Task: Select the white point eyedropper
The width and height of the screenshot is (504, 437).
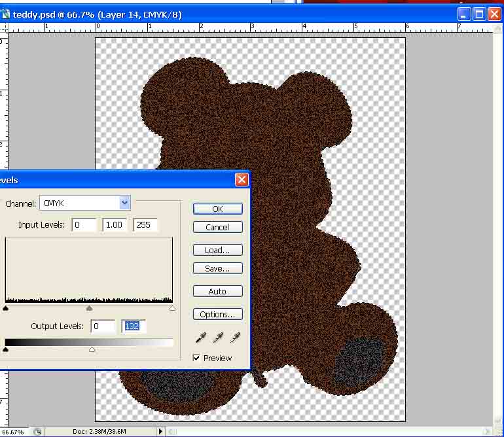Action: [235, 337]
